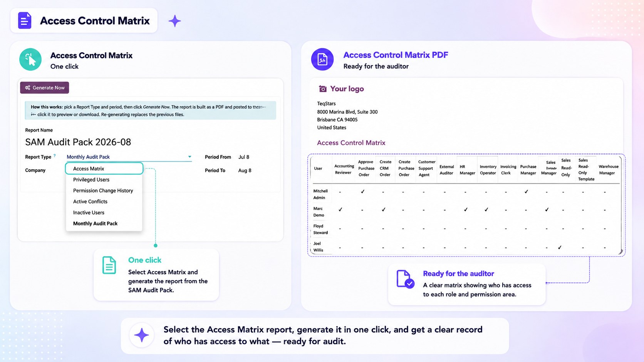
Task: Click the Your logo placeholder text
Action: 347,89
